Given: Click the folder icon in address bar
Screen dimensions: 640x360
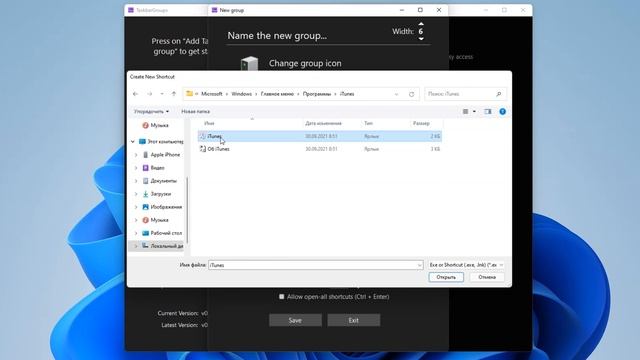Looking at the screenshot, I should pyautogui.click(x=189, y=93).
